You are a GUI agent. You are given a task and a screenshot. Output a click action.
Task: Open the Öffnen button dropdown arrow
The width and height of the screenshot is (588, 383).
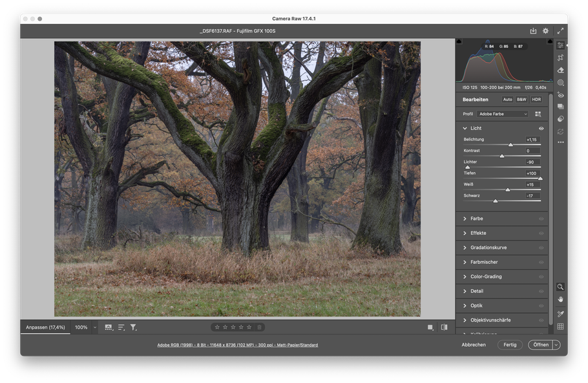556,345
